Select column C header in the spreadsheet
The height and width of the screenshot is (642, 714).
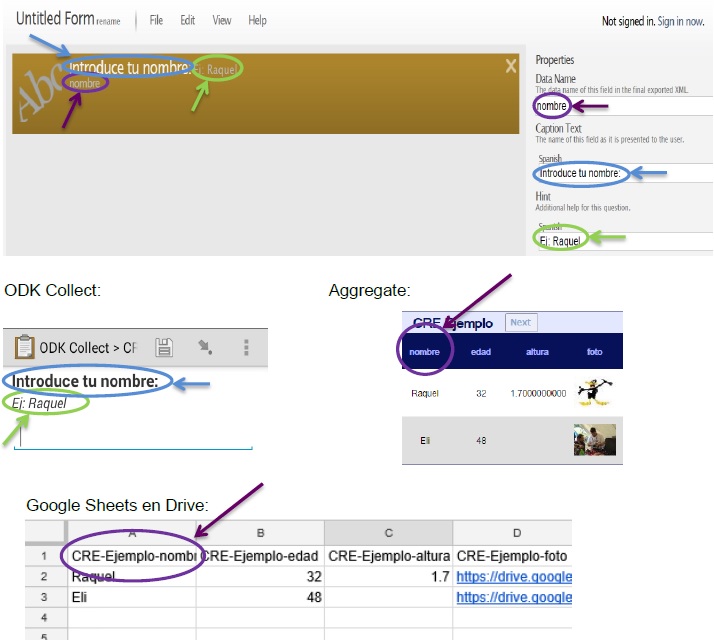[x=388, y=533]
